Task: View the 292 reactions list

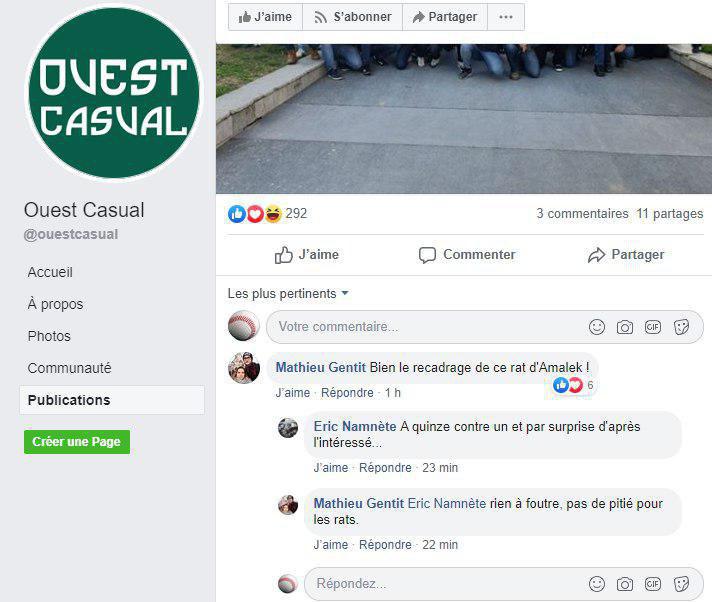Action: pos(268,213)
